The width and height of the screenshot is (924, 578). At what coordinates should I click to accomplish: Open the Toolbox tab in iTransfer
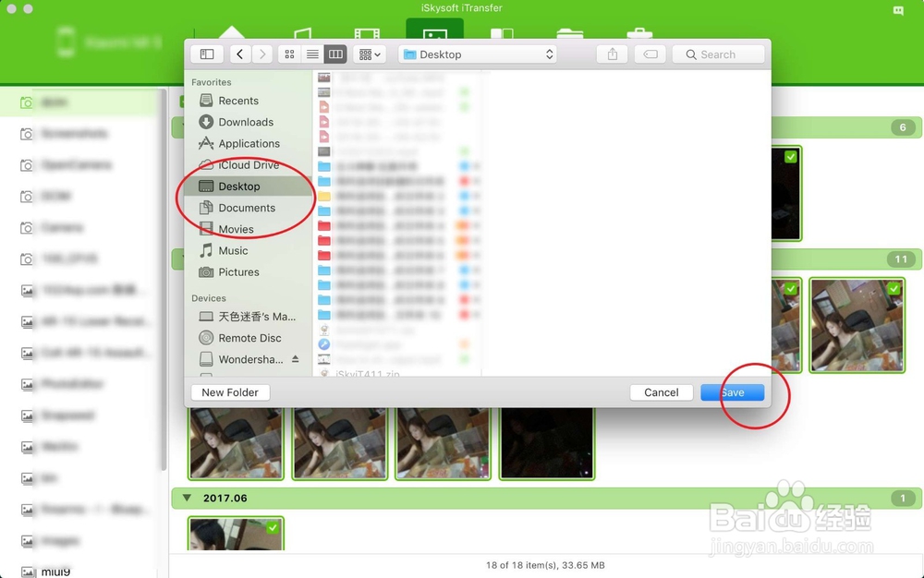[x=639, y=33]
